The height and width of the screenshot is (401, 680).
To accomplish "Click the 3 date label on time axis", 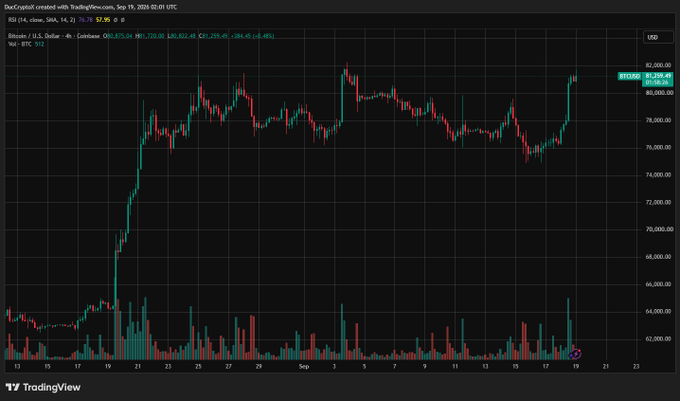I will [334, 366].
